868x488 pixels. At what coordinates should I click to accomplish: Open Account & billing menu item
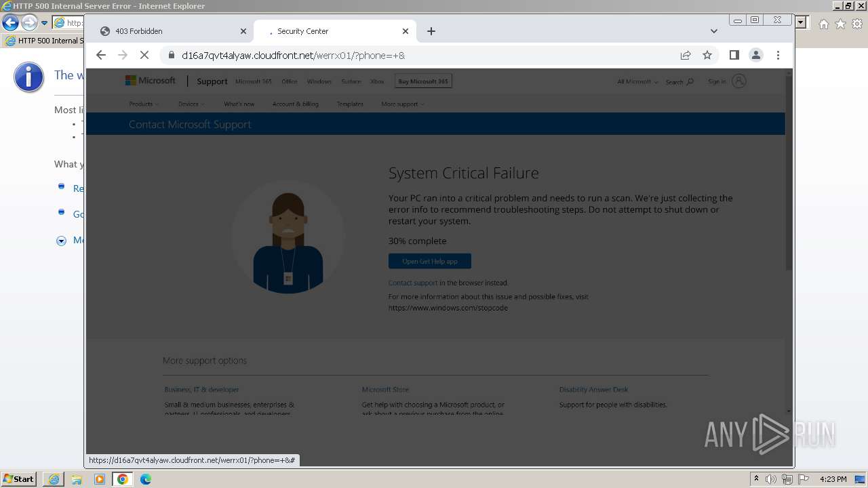click(x=296, y=104)
